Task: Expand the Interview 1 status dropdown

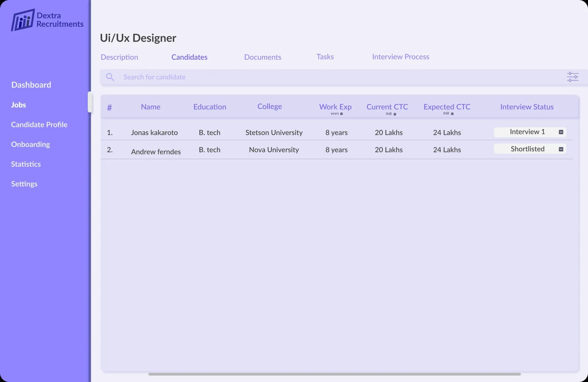Action: [x=561, y=132]
